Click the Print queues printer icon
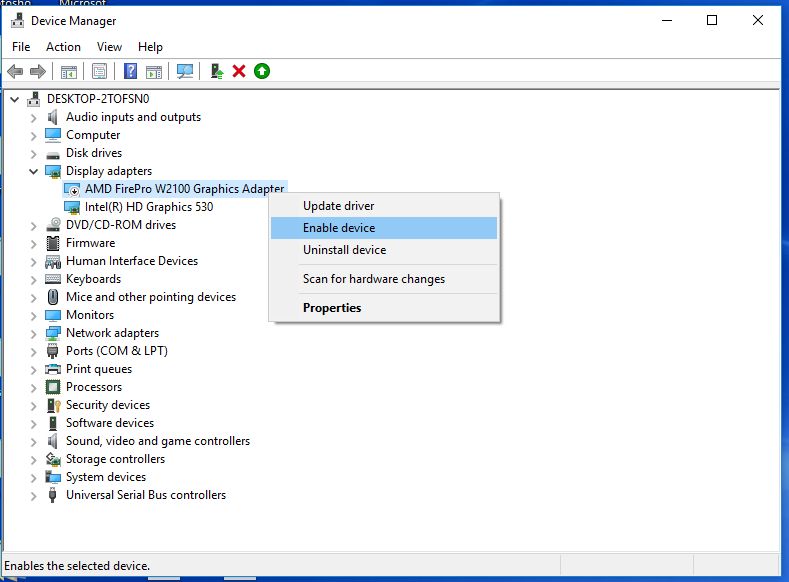The width and height of the screenshot is (789, 582). click(53, 369)
